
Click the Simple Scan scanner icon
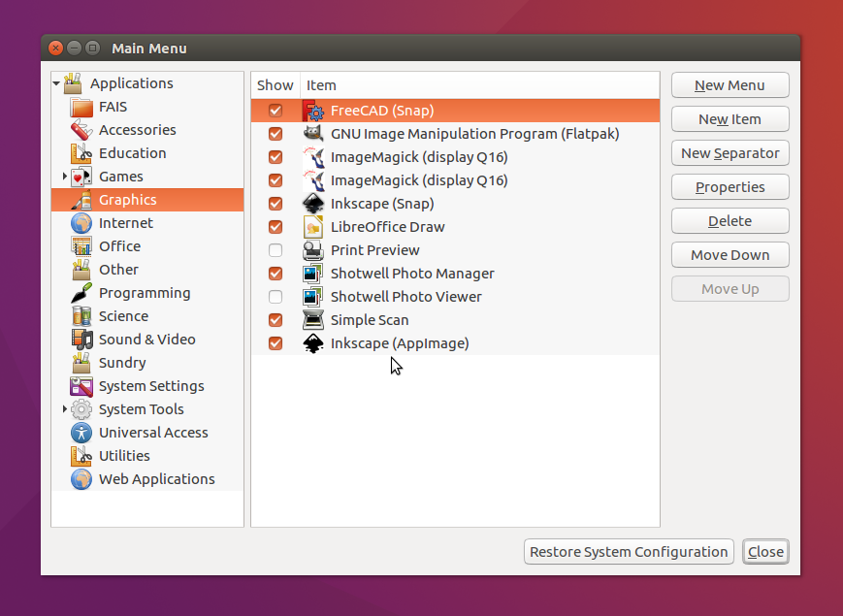313,320
